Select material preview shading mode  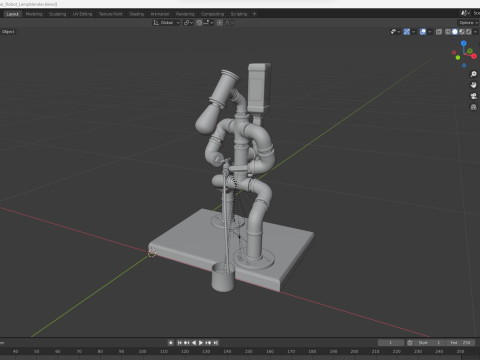(462, 32)
